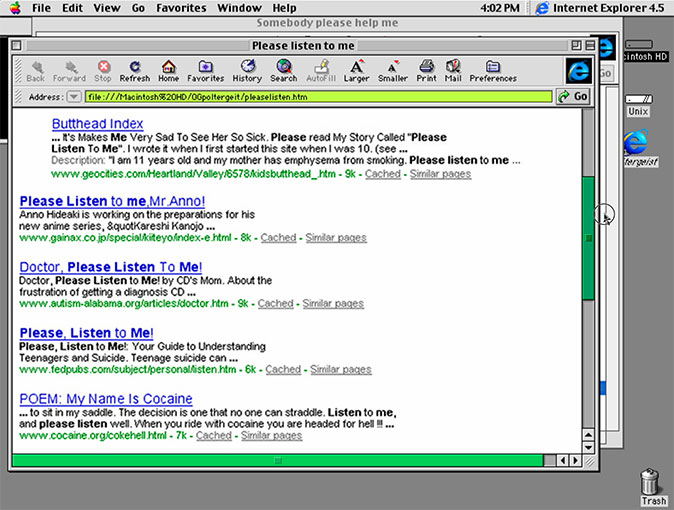Open the 'POEM: My Name Is Cocaine' link
Image resolution: width=674 pixels, height=510 pixels.
tap(105, 399)
